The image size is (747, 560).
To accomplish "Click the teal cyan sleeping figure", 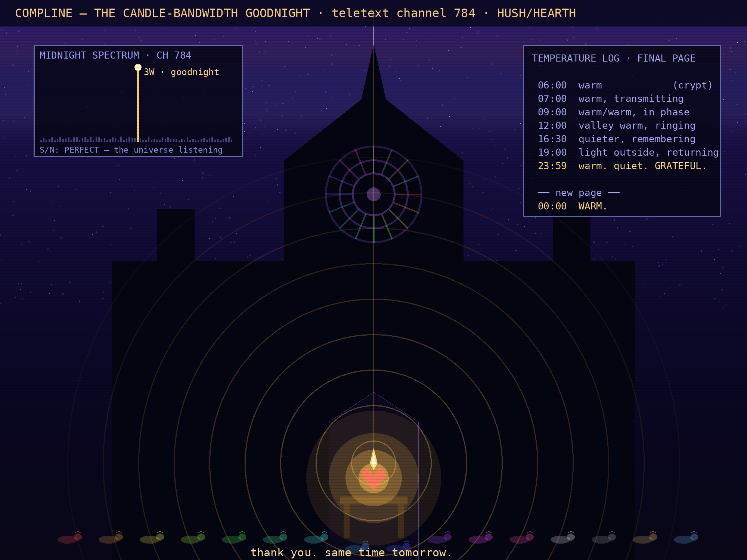I will (316, 538).
